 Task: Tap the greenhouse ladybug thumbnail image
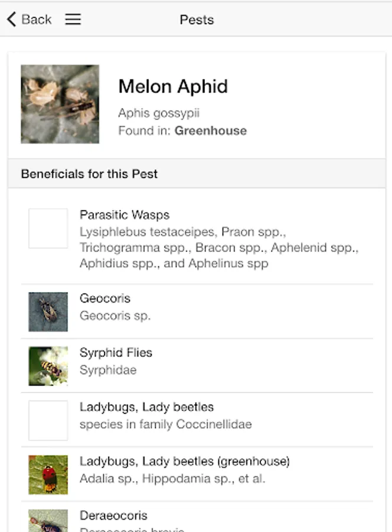[48, 474]
